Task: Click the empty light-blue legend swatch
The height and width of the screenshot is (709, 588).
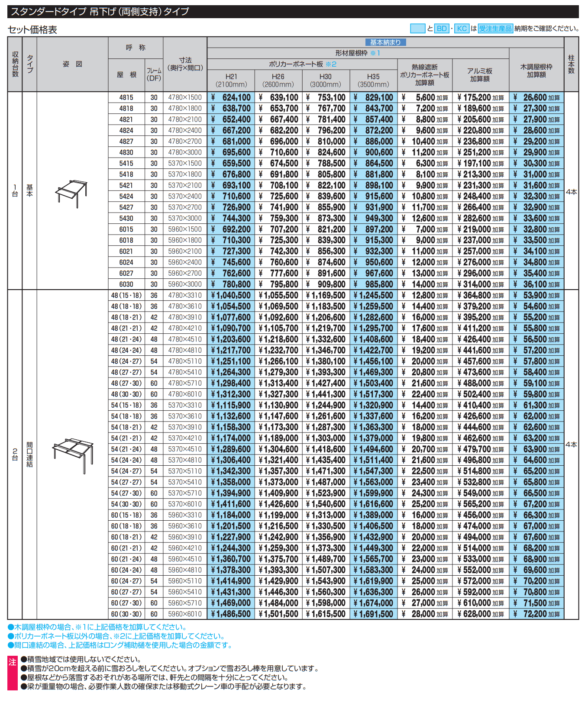Action: click(x=417, y=29)
